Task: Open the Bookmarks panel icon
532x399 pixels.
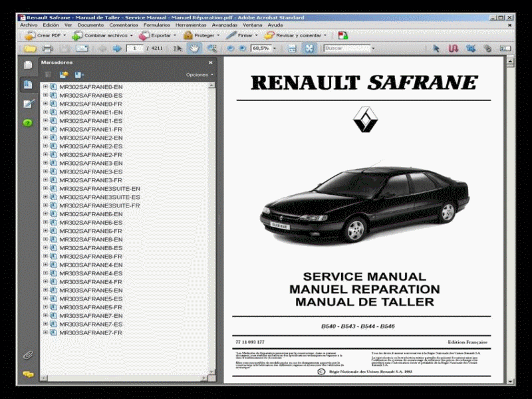Action: [28, 84]
